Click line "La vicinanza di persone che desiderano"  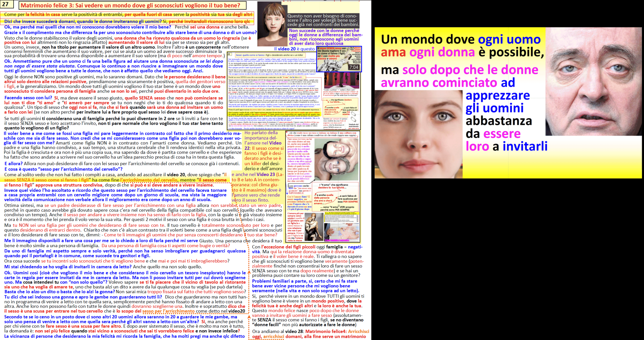pos(124,336)
